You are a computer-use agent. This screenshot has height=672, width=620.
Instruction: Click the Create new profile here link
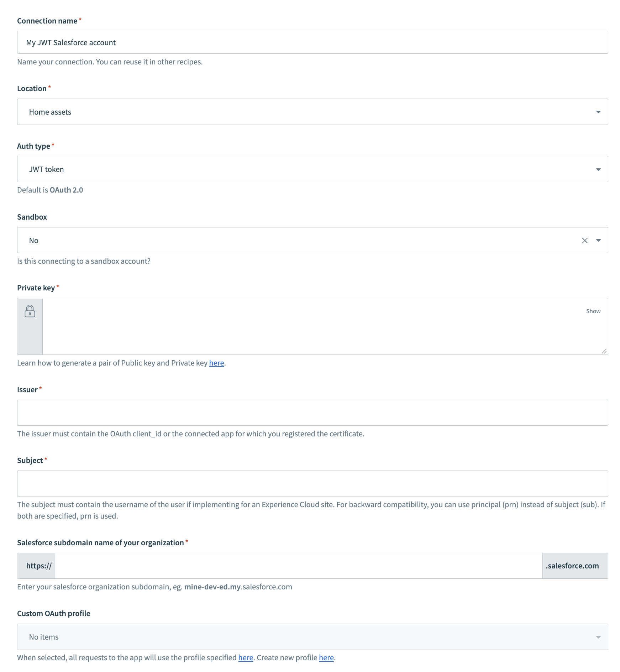[x=326, y=657]
